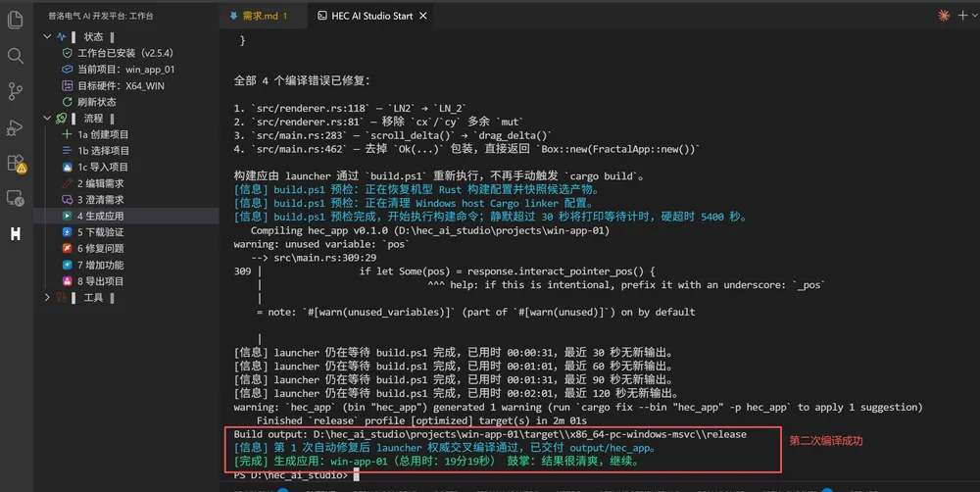
Task: Open the Explorer files icon
Action: (15, 20)
